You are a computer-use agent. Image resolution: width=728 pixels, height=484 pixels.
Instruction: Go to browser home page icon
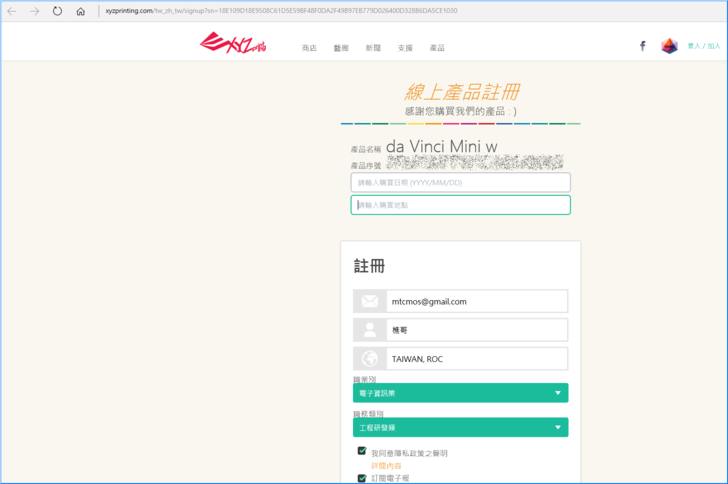[80, 11]
